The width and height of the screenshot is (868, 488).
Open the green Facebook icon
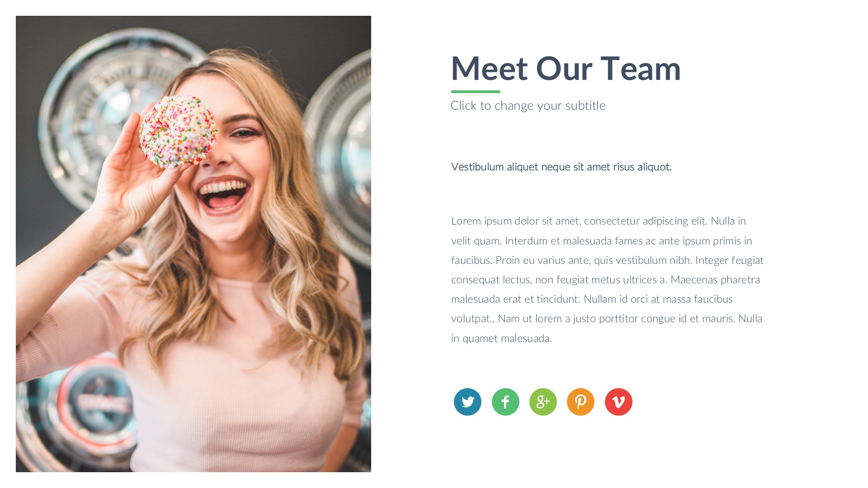(505, 402)
